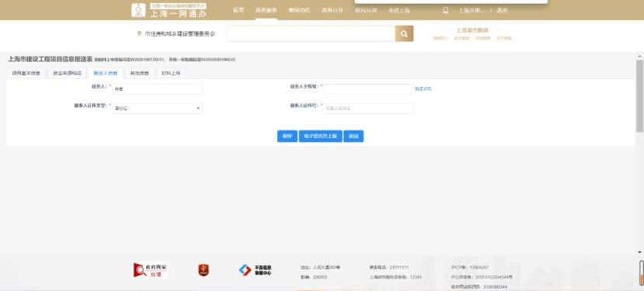Click the 电子签名并上报 button
The width and height of the screenshot is (644, 291).
(320, 136)
